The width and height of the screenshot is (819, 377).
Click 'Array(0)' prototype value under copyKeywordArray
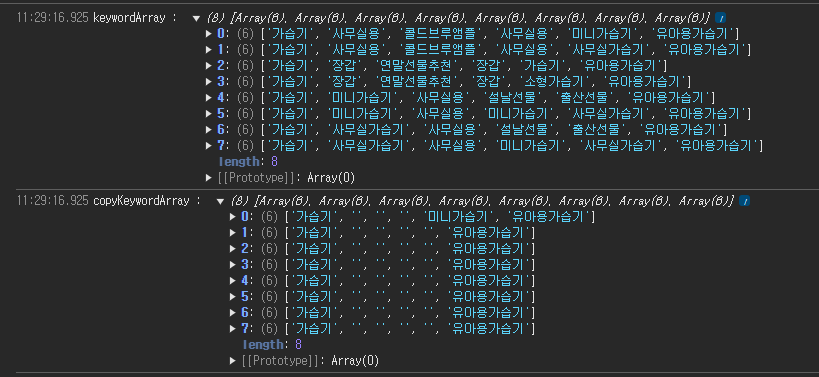click(x=355, y=361)
